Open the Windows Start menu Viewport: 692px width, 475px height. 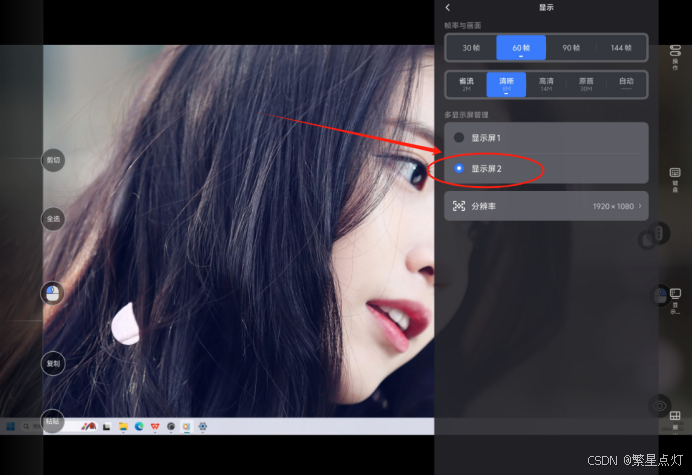[11, 426]
